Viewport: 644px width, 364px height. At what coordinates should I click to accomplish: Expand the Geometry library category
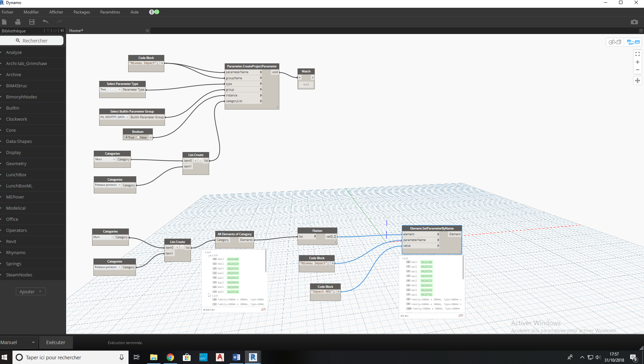pos(16,163)
